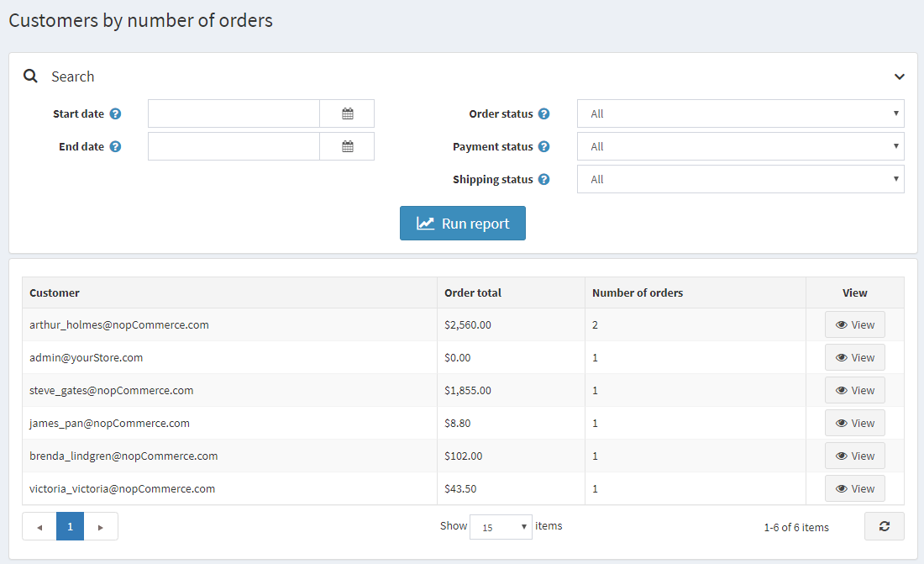Open the Payment status dropdown

click(x=739, y=145)
